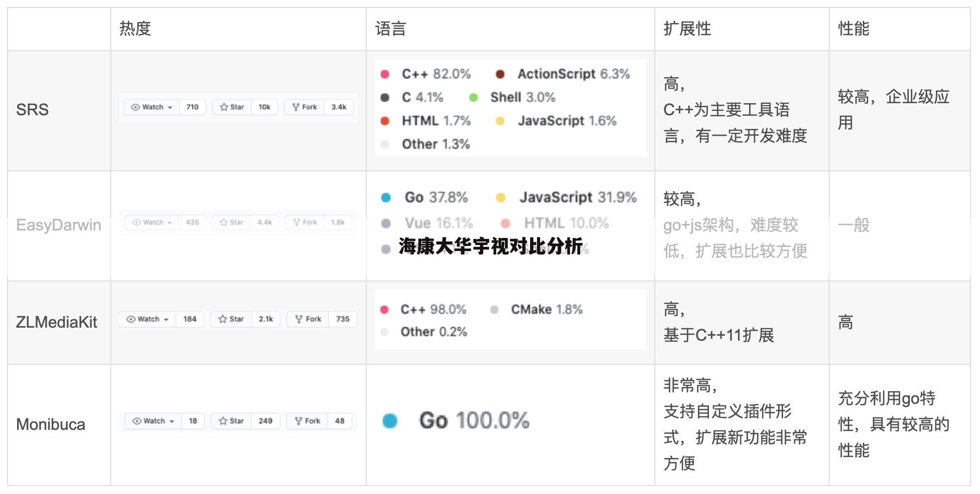The width and height of the screenshot is (980, 494).
Task: Click the gray CMake 1.8% color dot
Action: tap(494, 310)
